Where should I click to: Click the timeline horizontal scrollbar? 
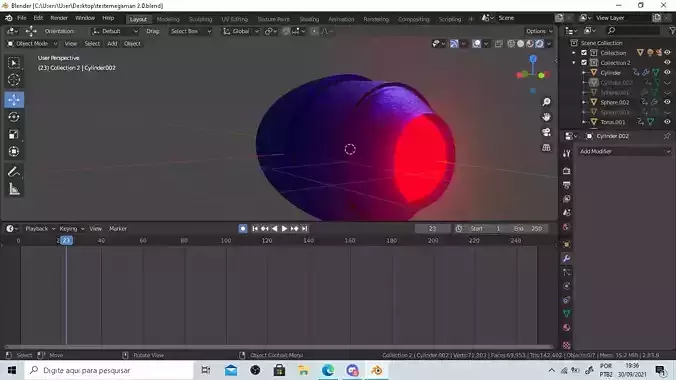(279, 346)
